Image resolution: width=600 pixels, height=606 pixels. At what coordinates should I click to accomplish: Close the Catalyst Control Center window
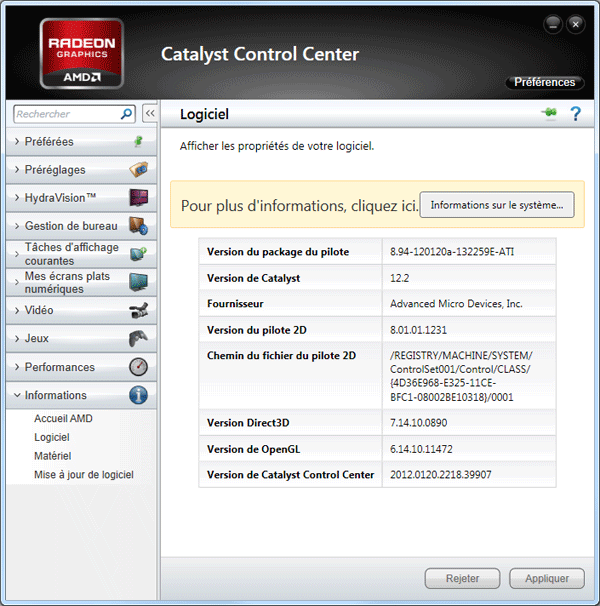click(x=576, y=25)
